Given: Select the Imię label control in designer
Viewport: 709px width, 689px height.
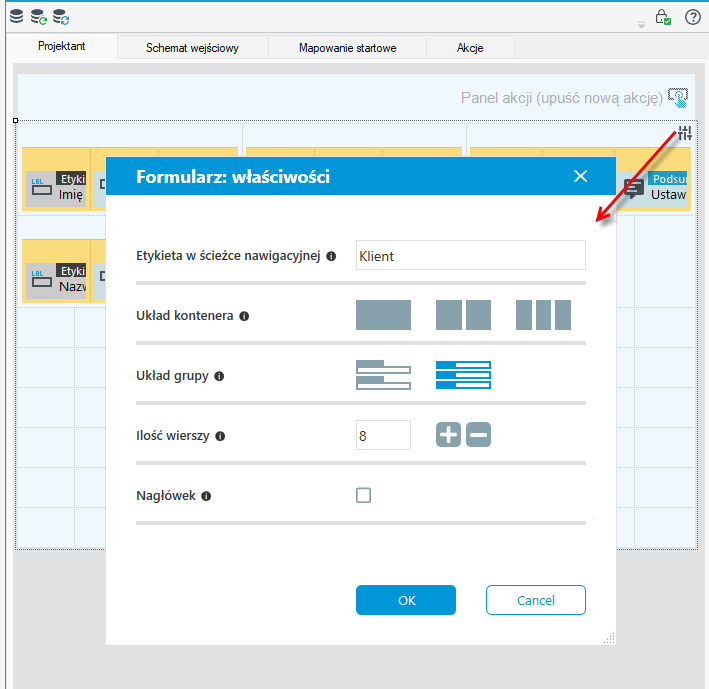Looking at the screenshot, I should (56, 188).
